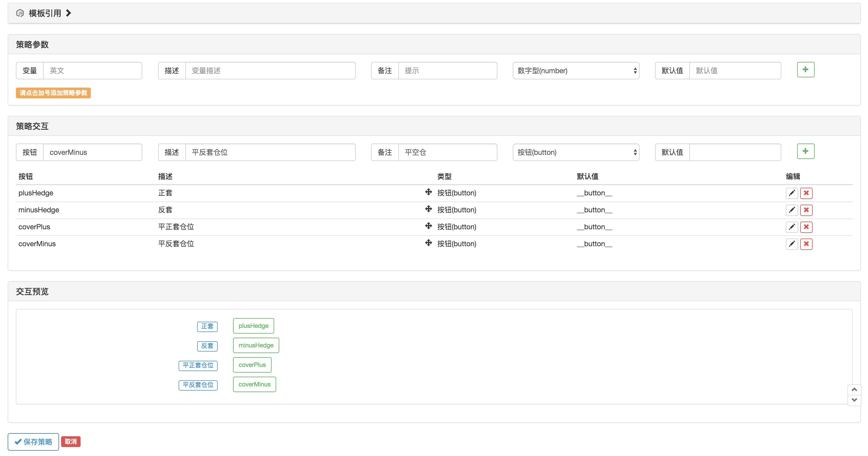Click scroll down arrow at right edge
This screenshot has height=456, width=868.
point(854,400)
